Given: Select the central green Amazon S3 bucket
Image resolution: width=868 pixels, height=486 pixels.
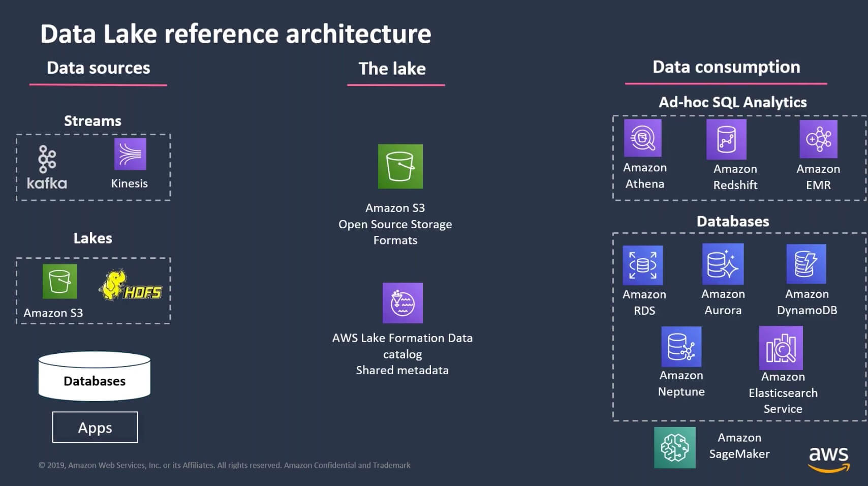Looking at the screenshot, I should (x=400, y=166).
